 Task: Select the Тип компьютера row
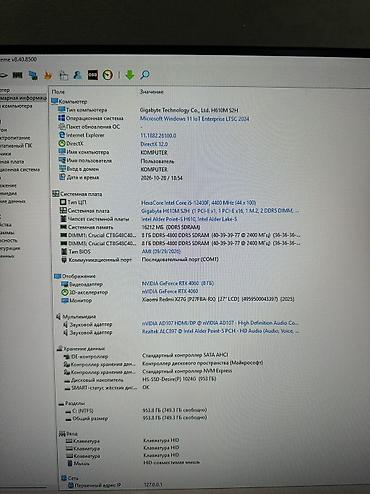coord(148,110)
